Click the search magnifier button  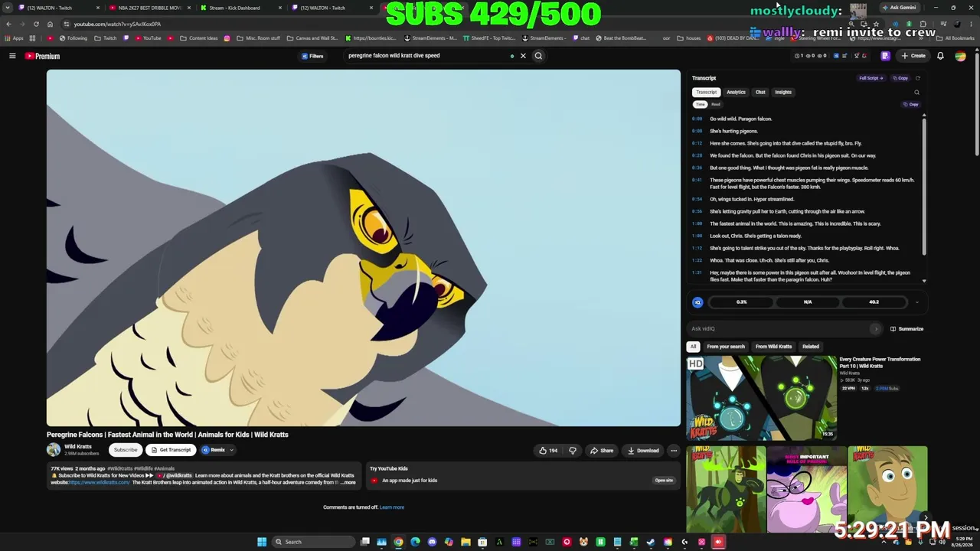pos(538,56)
